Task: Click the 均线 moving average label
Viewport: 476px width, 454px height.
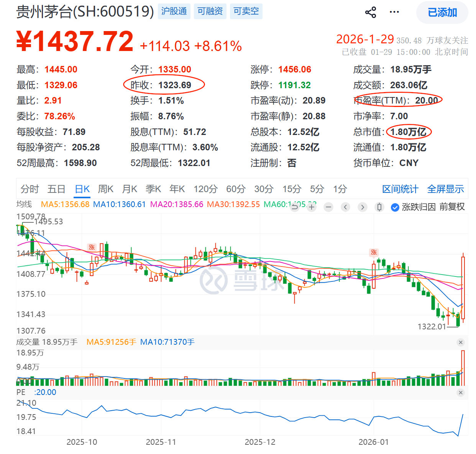Action: [x=24, y=204]
